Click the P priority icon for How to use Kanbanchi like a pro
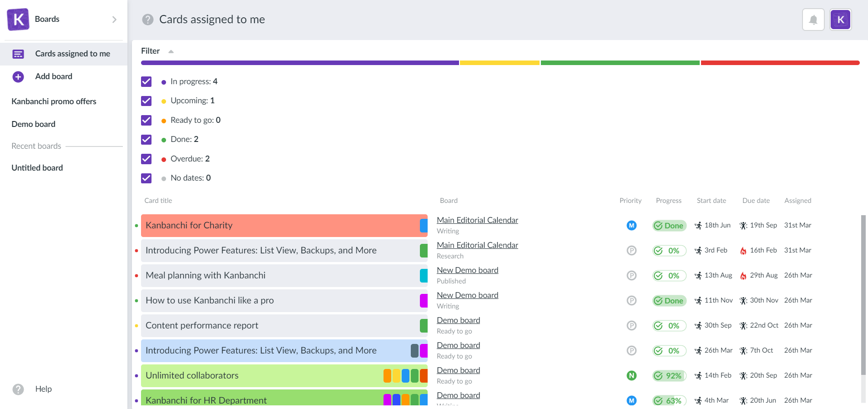The height and width of the screenshot is (409, 868). [631, 301]
